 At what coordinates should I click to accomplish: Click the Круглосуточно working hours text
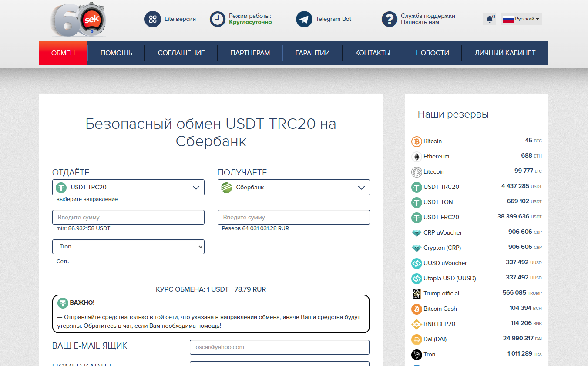[x=250, y=22]
